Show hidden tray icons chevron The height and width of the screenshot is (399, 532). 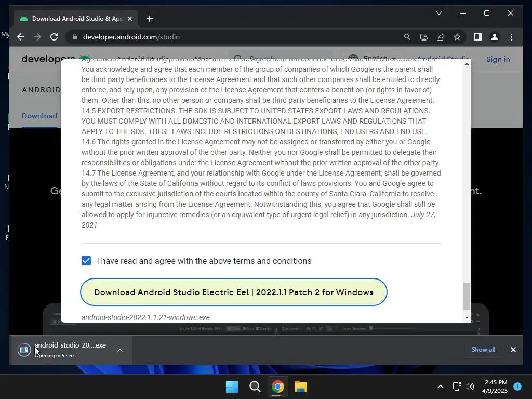pos(441,387)
